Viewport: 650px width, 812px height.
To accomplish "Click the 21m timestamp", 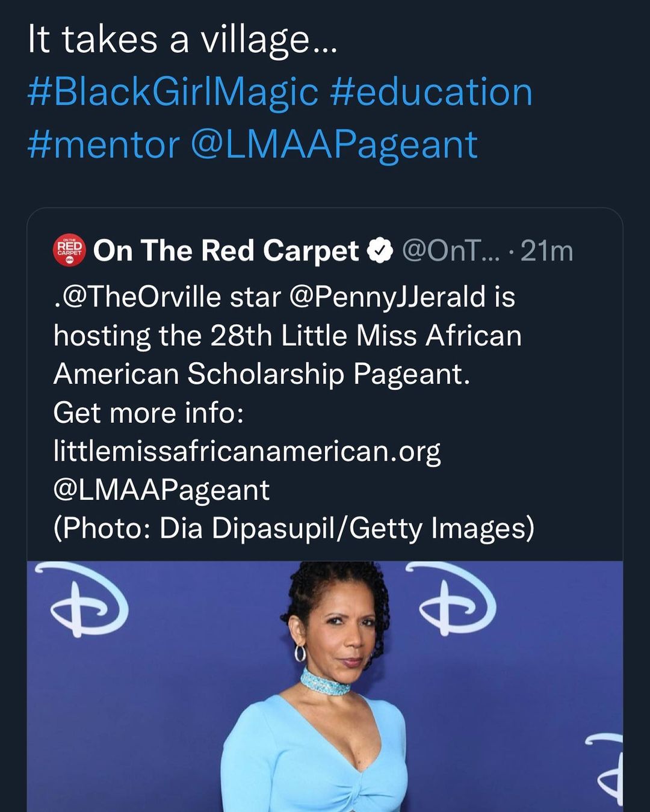I will pyautogui.click(x=546, y=251).
